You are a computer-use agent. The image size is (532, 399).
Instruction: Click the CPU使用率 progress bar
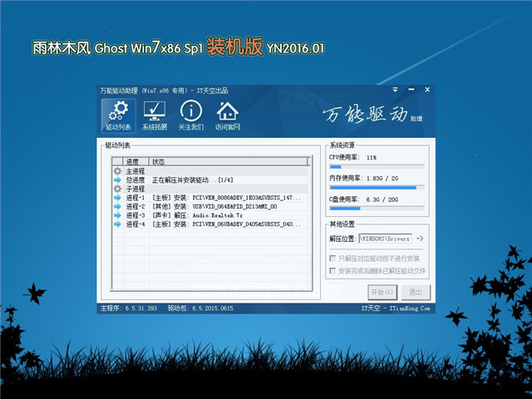point(377,166)
